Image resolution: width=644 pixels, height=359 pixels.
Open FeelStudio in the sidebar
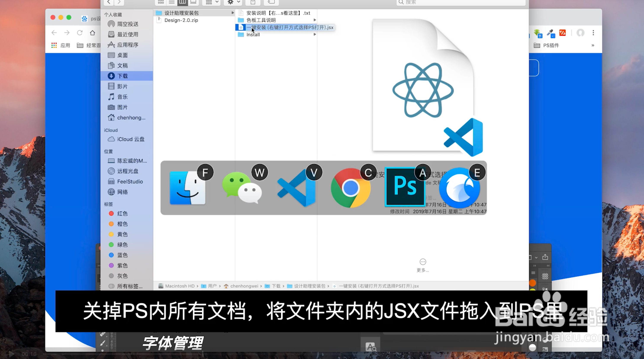point(126,182)
